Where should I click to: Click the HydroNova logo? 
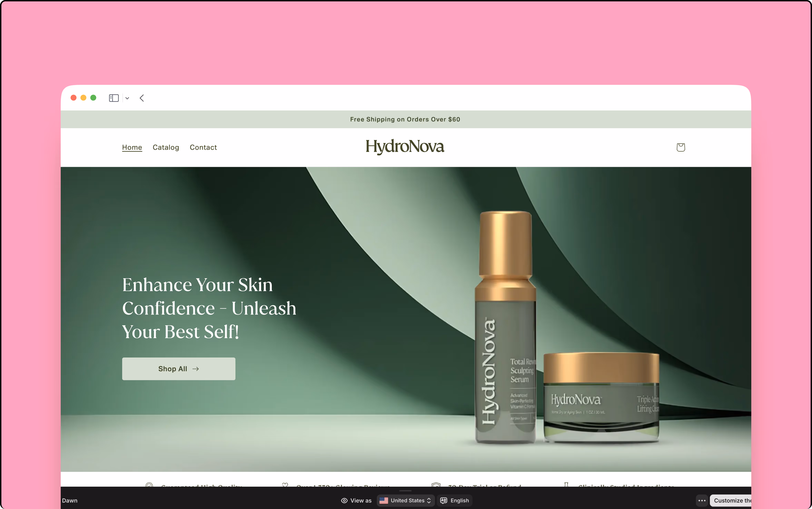[405, 147]
